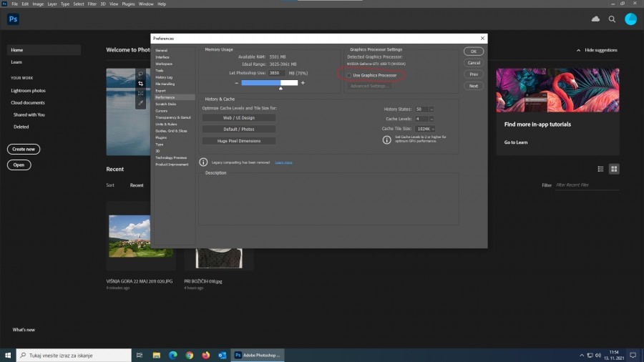This screenshot has width=644, height=362.
Task: Switch recent files to grid view
Action: click(x=614, y=169)
